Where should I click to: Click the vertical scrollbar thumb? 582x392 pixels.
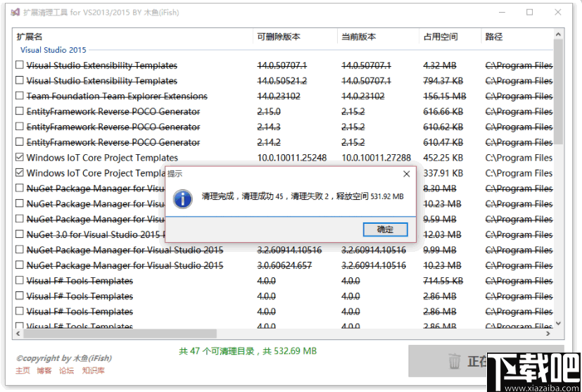pyautogui.click(x=558, y=92)
